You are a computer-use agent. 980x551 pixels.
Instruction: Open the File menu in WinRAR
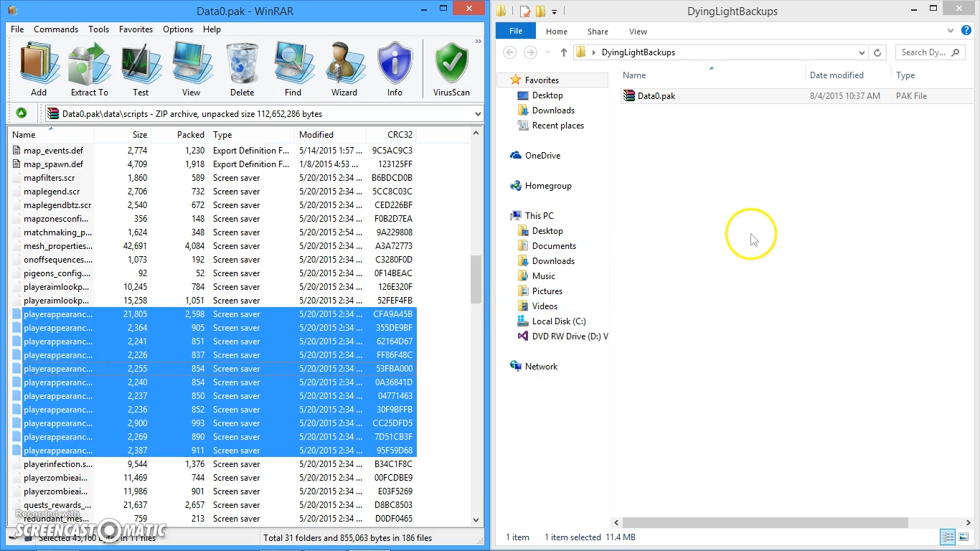pyautogui.click(x=17, y=29)
